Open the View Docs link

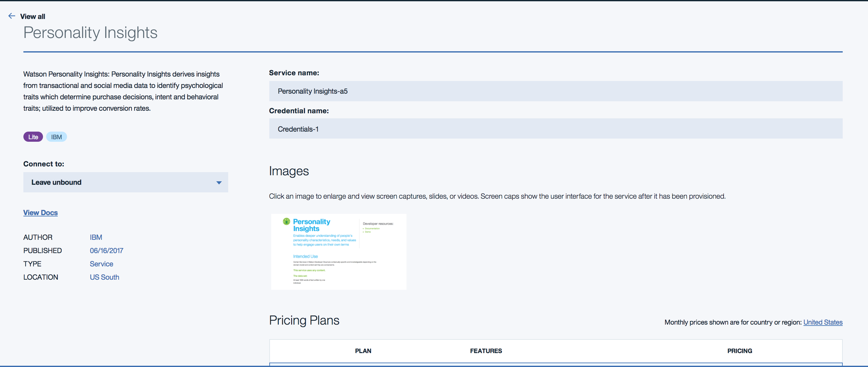40,213
